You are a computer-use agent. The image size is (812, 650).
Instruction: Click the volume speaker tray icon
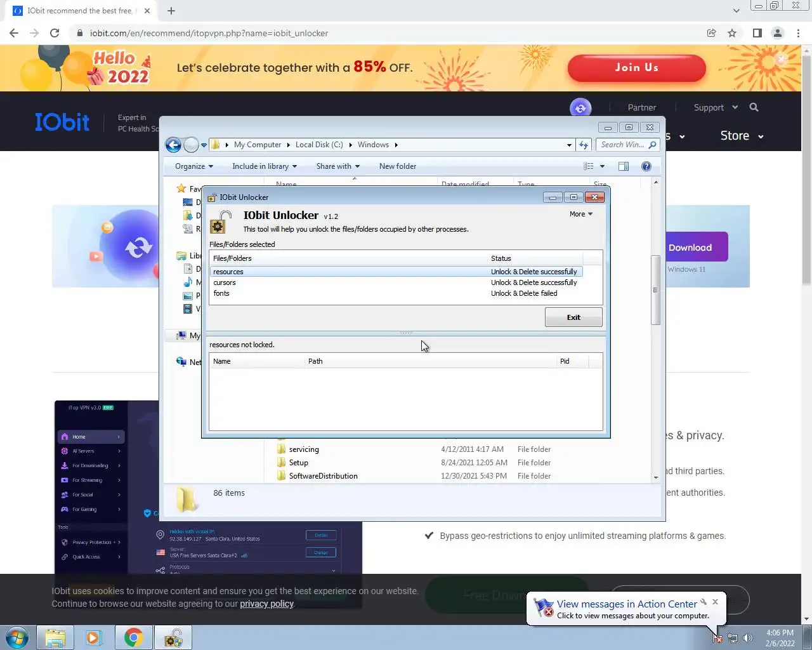click(748, 638)
